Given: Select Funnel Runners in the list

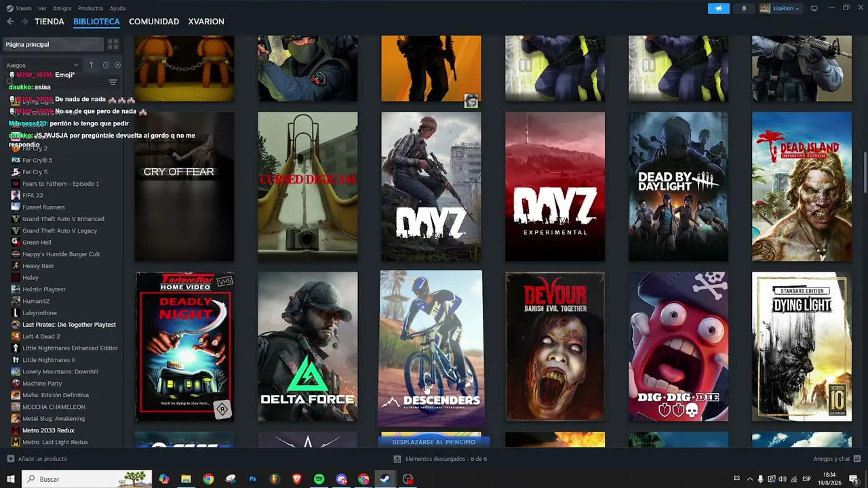Looking at the screenshot, I should pos(43,207).
